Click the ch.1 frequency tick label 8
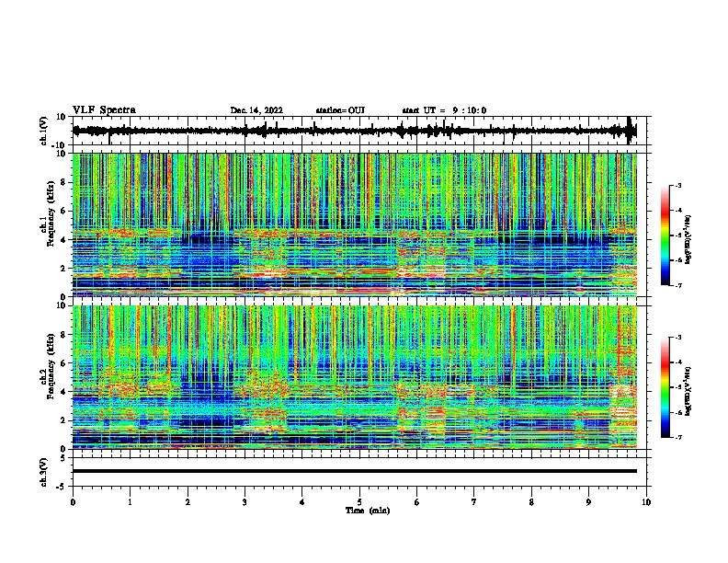This screenshot has height=563, width=728. [x=64, y=182]
